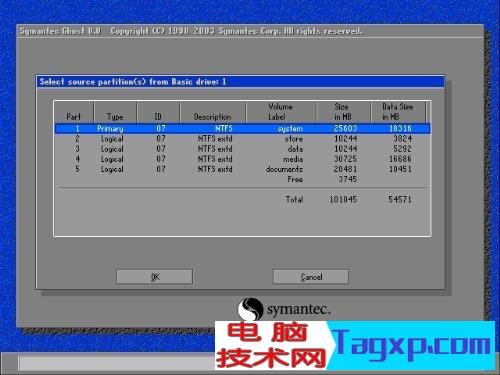Click the Cancel button
The height and width of the screenshot is (375, 500).
point(311,277)
